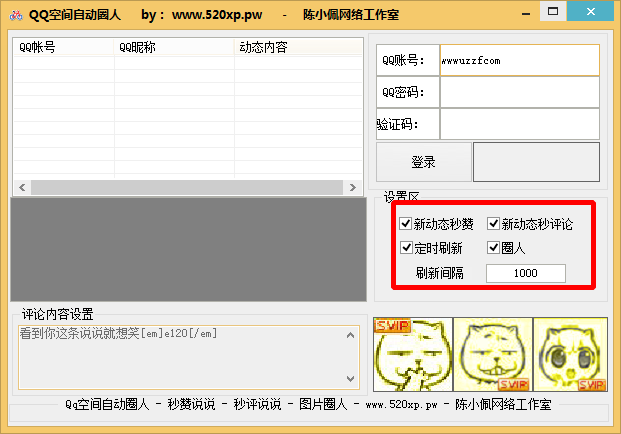Screen dimensions: 621x434
Task: Click into the QQ密码 field
Action: click(x=520, y=92)
